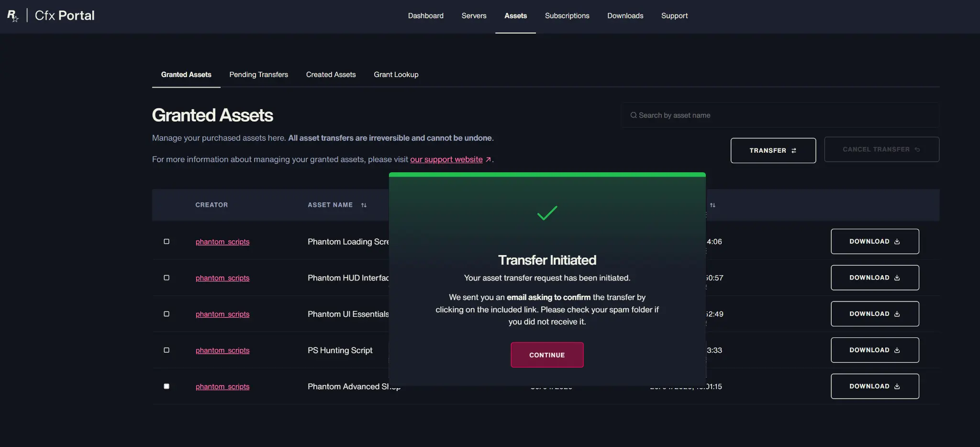Click the 'Granted Assets' page heading
This screenshot has height=447, width=980.
point(212,115)
